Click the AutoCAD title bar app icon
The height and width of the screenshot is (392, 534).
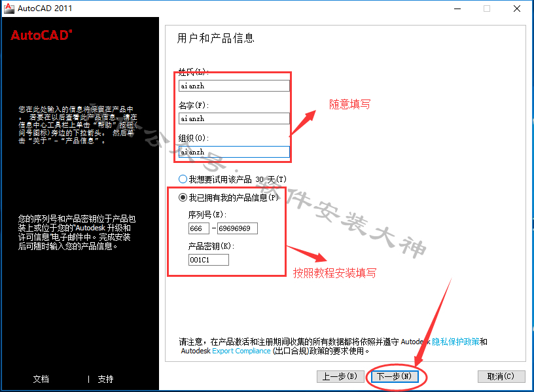(9, 8)
